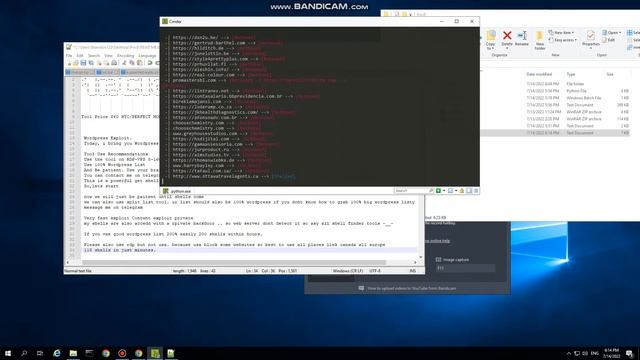Click the Undo arrow in Notepad++ toolbar

coord(150,63)
